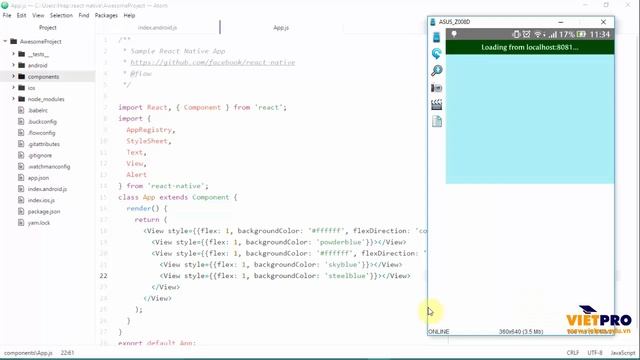This screenshot has width=640, height=360.
Task: Open the Selection menu
Action: click(61, 16)
